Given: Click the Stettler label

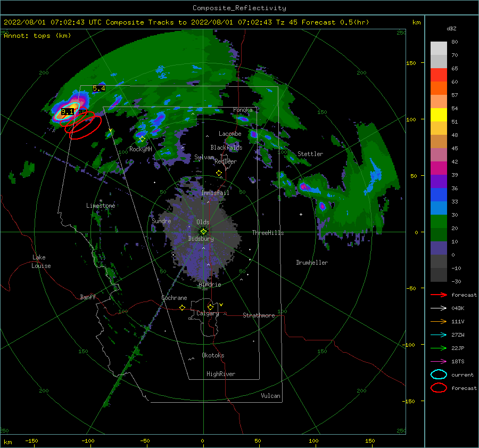Looking at the screenshot, I should [x=310, y=154].
